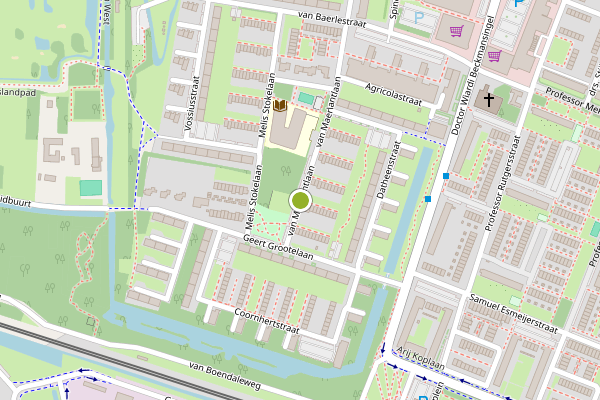The height and width of the screenshot is (400, 600).
Task: Select the shopping cart right of Doctor Wiardi Beckmansingel label
Action: (x=495, y=56)
